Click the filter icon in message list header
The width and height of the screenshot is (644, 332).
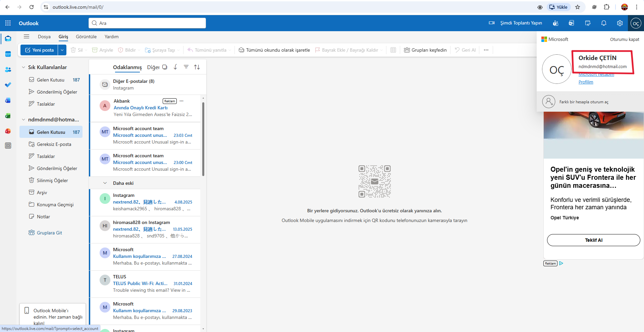point(186,67)
